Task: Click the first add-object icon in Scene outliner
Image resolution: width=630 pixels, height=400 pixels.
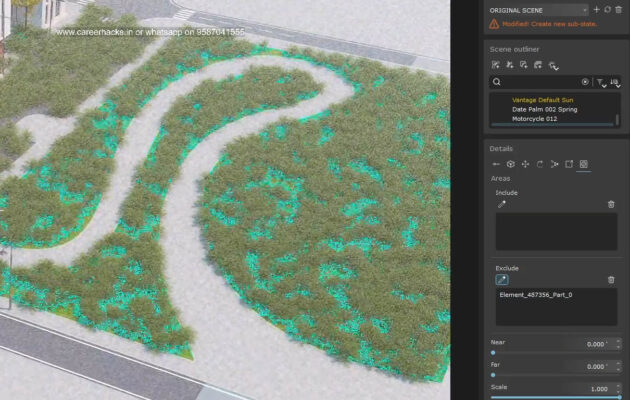Action: pos(496,64)
